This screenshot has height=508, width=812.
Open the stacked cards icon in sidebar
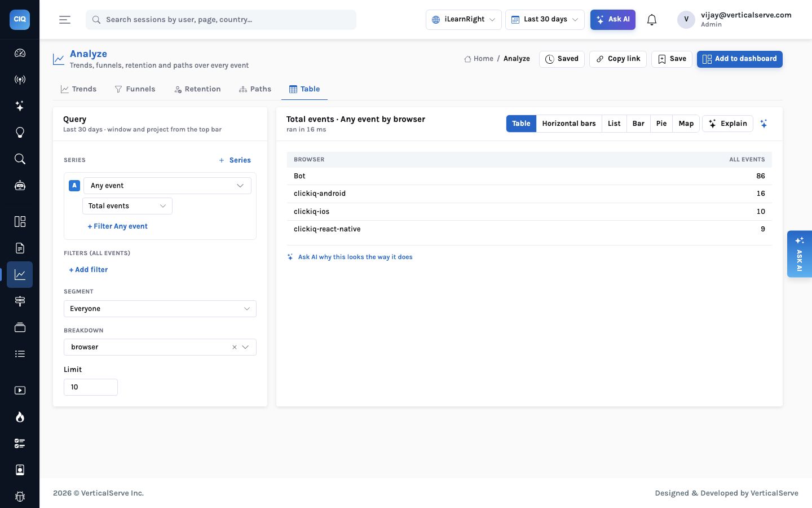(x=20, y=327)
